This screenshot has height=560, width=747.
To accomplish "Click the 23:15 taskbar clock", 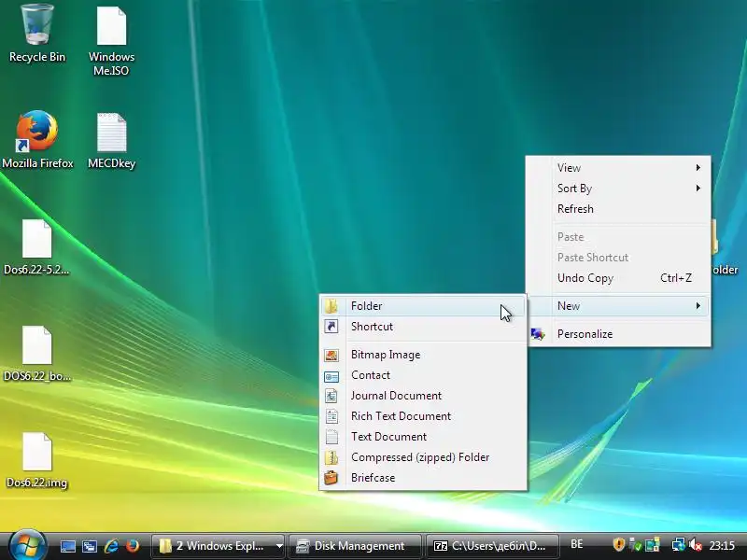I will 722,545.
